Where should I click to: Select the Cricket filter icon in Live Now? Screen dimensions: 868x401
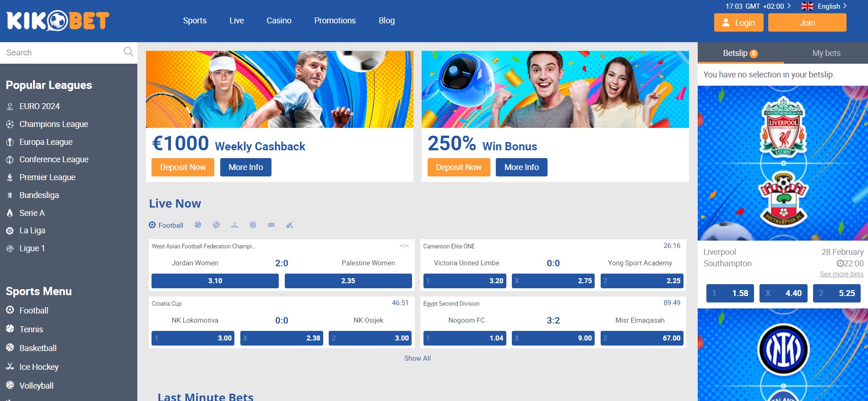(x=289, y=225)
